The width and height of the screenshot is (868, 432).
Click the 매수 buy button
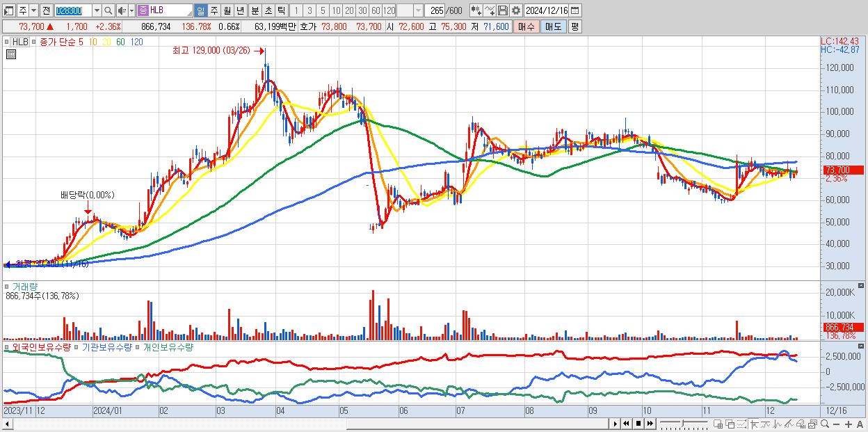tap(527, 26)
